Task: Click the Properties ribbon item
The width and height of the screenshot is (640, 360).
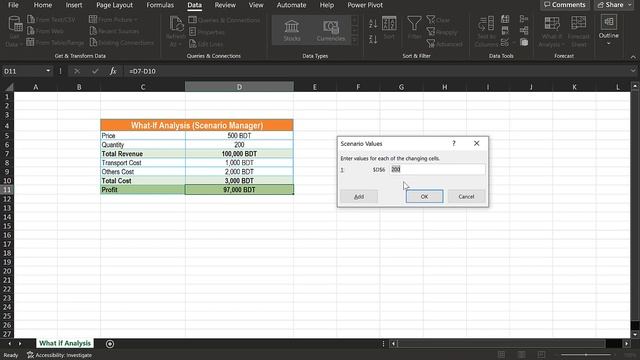Action: click(x=207, y=31)
